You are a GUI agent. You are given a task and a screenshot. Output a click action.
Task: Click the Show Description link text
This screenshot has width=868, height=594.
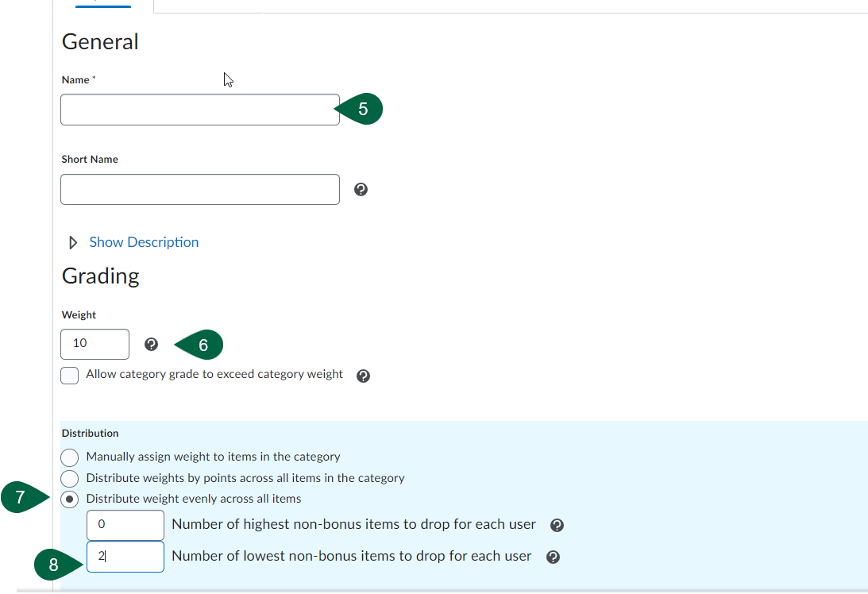(144, 242)
